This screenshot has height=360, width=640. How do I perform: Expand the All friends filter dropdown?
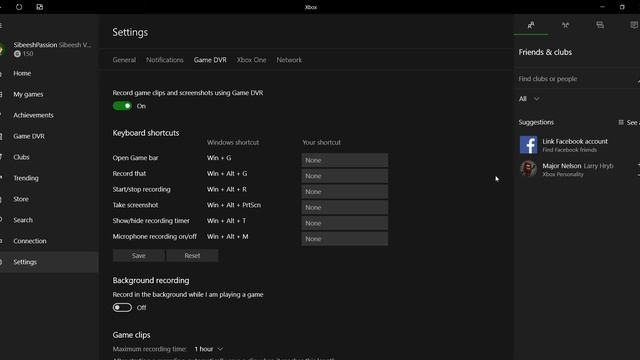click(x=529, y=99)
